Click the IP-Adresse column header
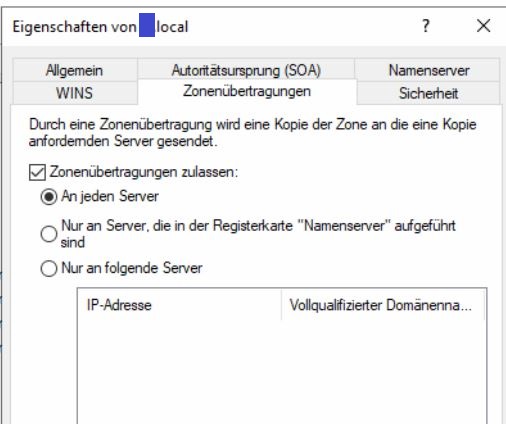This screenshot has height=424, width=506. (180, 305)
